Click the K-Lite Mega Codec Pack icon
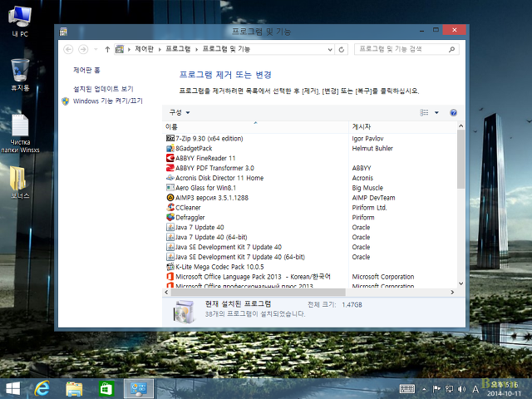The height and width of the screenshot is (399, 532). (x=170, y=267)
